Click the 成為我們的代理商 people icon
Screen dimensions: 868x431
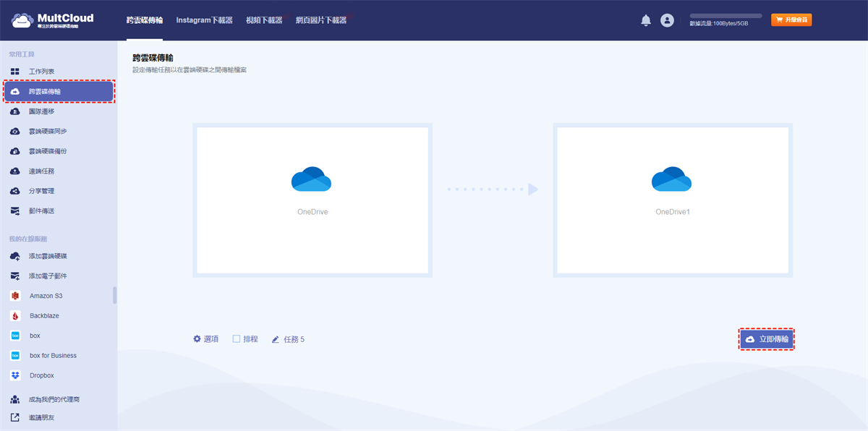click(x=15, y=399)
